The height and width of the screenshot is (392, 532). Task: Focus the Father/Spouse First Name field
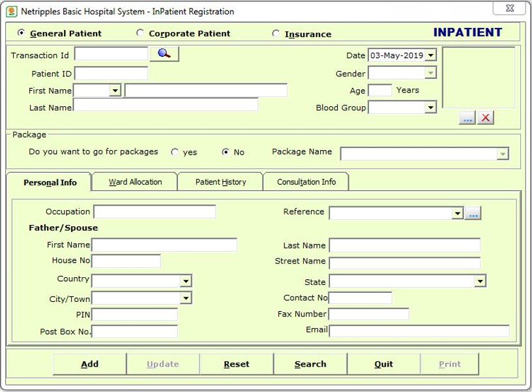(x=164, y=245)
